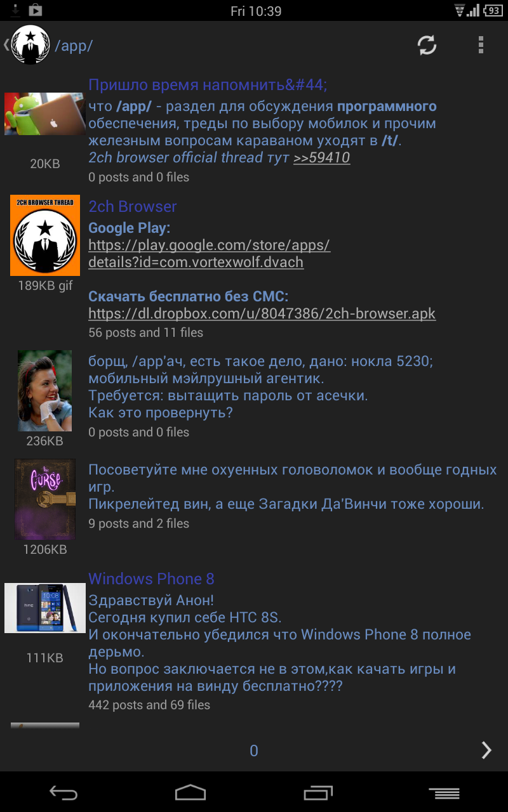Open the battery indicator in status bar
This screenshot has height=812, width=508.
click(493, 10)
